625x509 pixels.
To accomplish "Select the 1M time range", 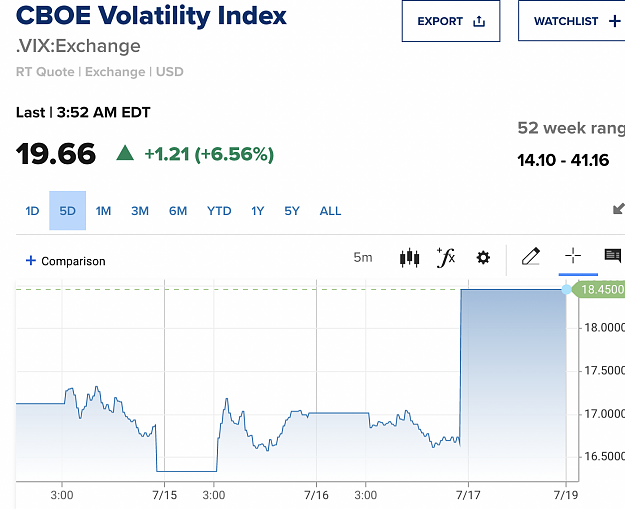I will 103,211.
